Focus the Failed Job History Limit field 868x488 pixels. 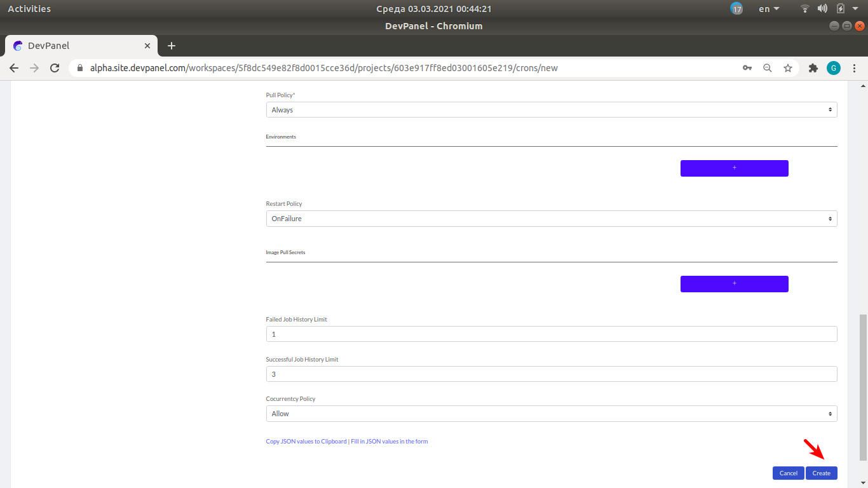tap(551, 334)
